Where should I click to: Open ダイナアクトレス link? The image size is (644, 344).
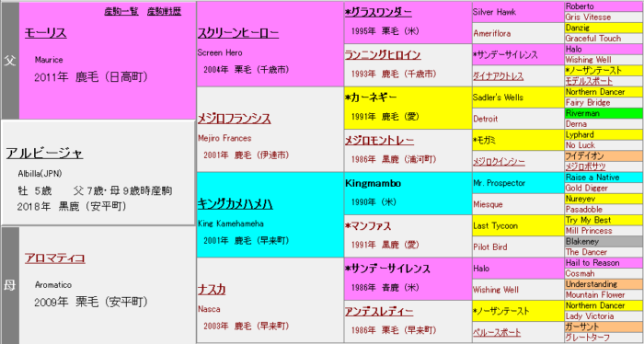[499, 76]
